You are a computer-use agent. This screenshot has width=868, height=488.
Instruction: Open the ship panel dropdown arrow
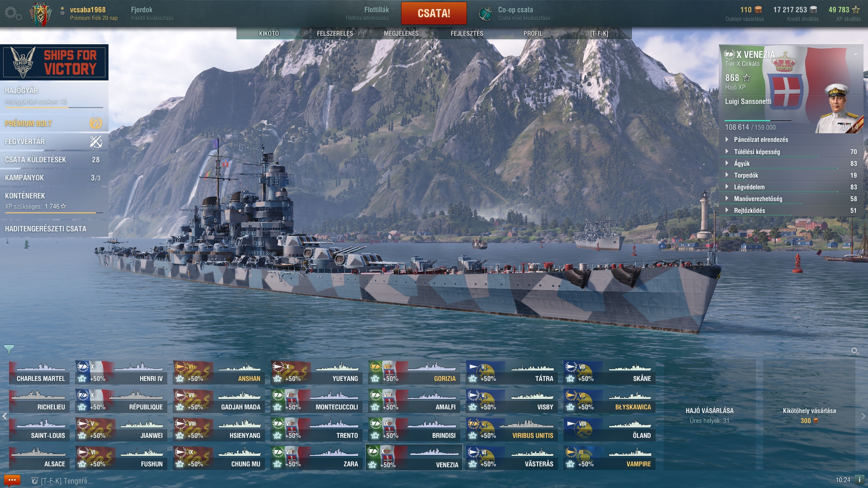pyautogui.click(x=855, y=55)
